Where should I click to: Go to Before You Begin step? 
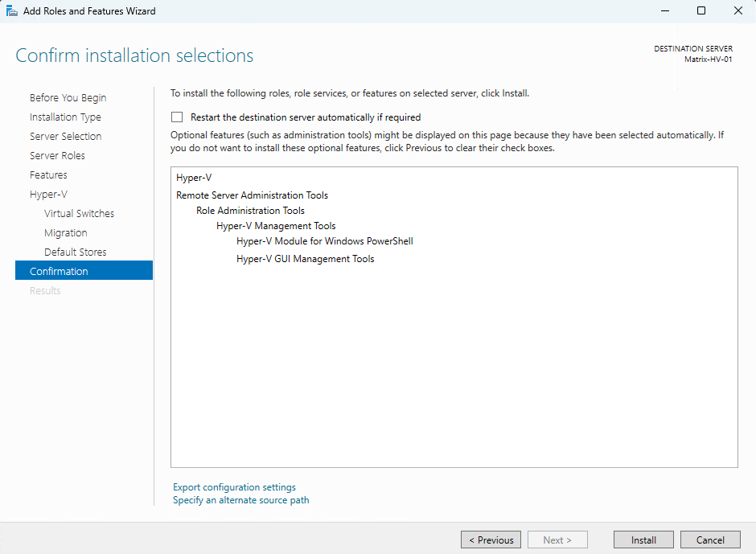point(68,98)
